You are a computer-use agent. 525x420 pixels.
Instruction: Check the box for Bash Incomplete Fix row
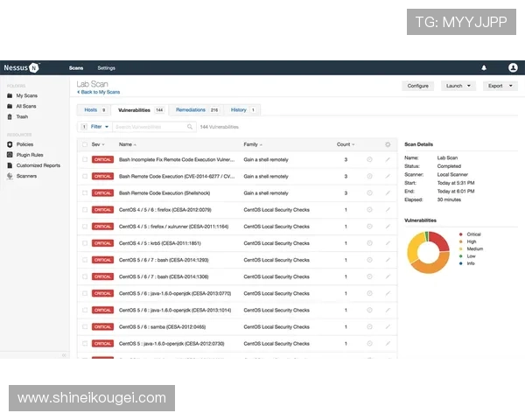coord(85,160)
